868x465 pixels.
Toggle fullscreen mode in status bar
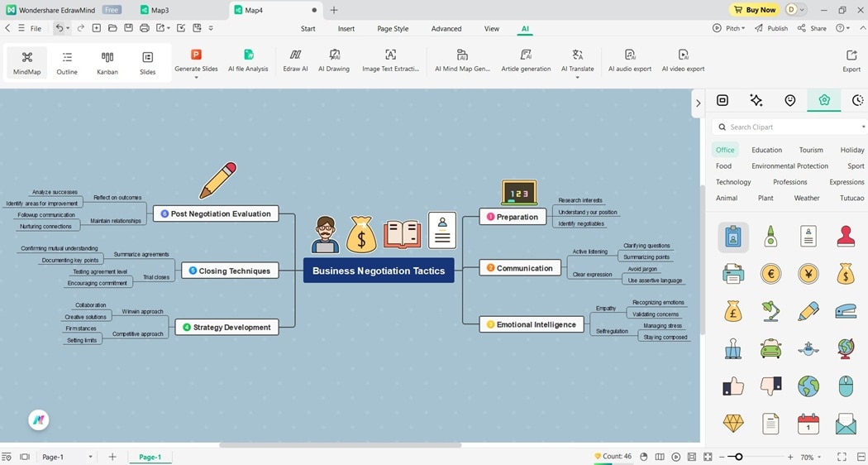click(842, 457)
